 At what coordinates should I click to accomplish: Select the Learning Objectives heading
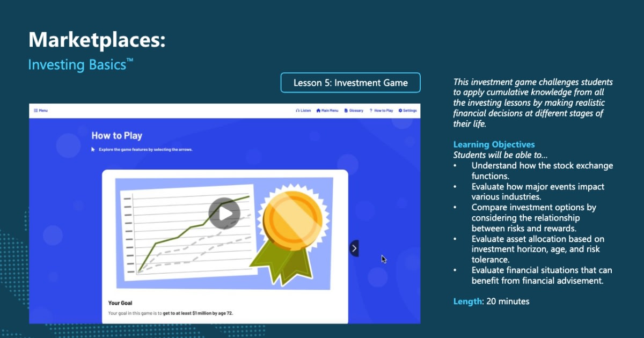tap(494, 144)
